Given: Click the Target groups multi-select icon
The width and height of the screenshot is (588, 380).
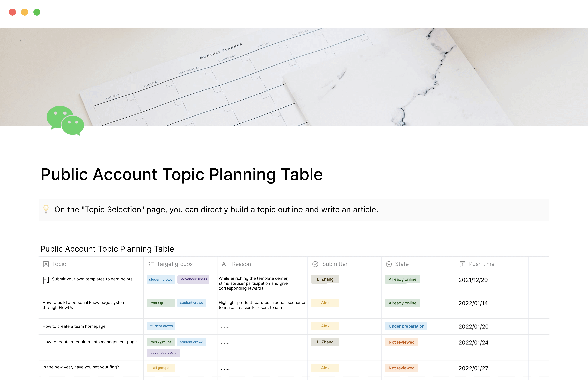Looking at the screenshot, I should [151, 264].
